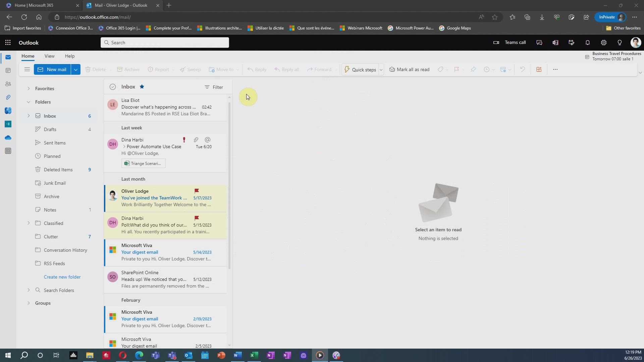Image resolution: width=644 pixels, height=362 pixels.
Task: Click the Home ribbon tab
Action: point(28,55)
